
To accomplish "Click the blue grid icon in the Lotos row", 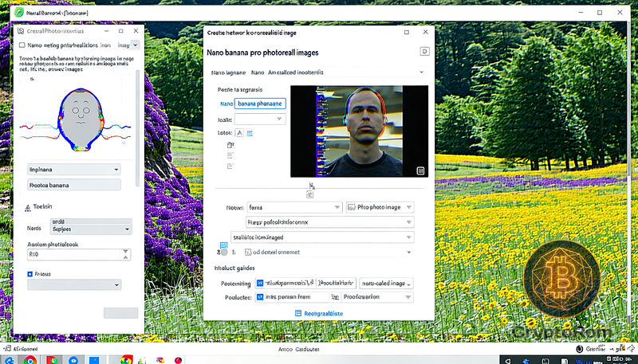I will point(250,132).
